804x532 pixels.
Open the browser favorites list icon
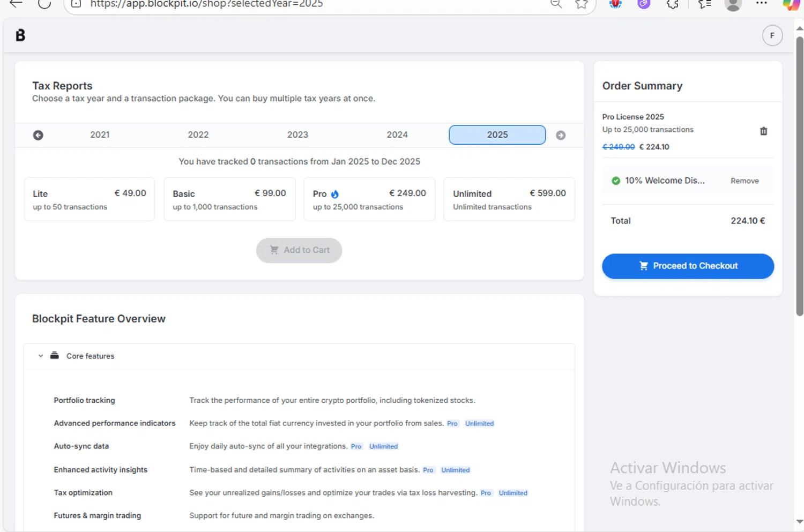click(x=704, y=4)
